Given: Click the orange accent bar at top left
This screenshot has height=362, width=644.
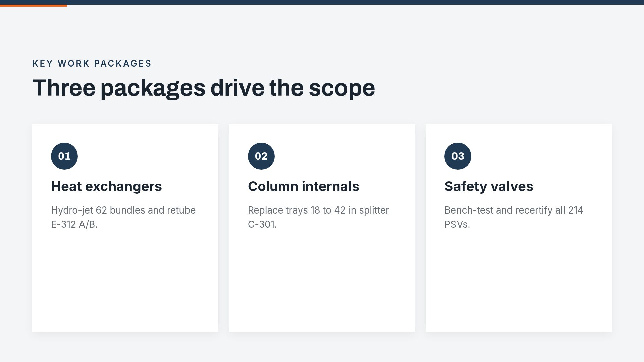Looking at the screenshot, I should [x=34, y=6].
